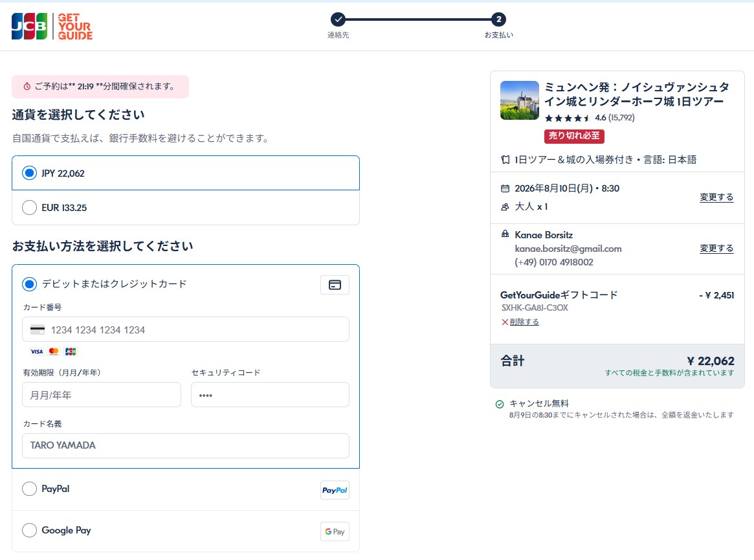Click the card icon inside card number field
754x560 pixels.
click(38, 330)
